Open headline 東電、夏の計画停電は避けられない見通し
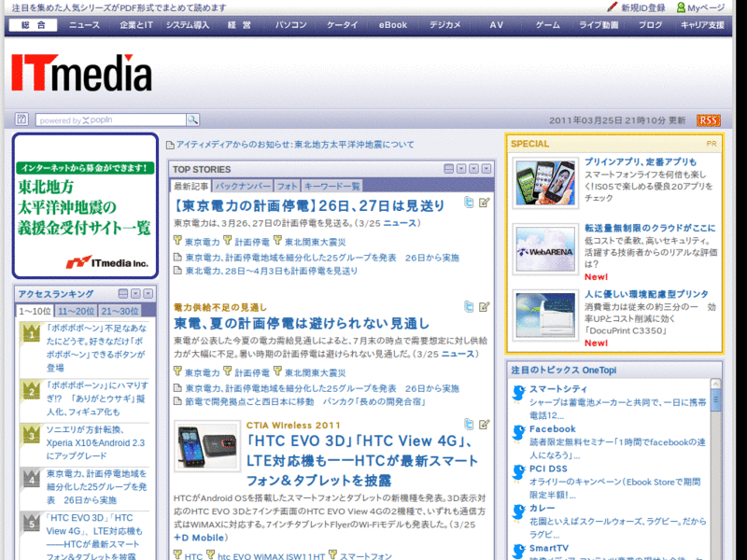 click(302, 323)
